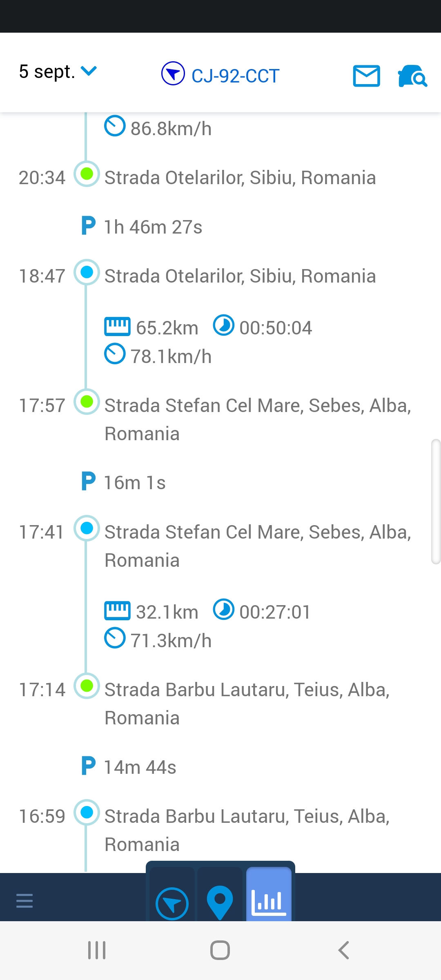Open the hamburger menu

pyautogui.click(x=24, y=900)
